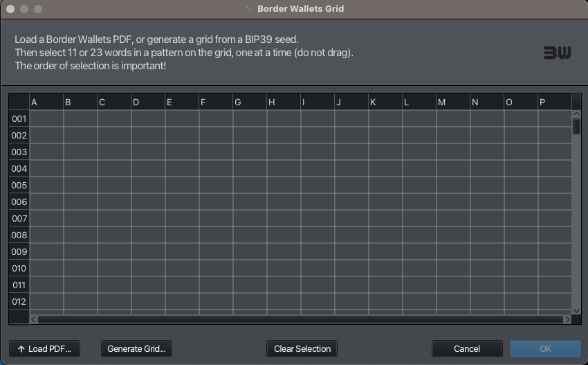Image resolution: width=588 pixels, height=365 pixels.
Task: Select row header 009
Action: coord(19,251)
